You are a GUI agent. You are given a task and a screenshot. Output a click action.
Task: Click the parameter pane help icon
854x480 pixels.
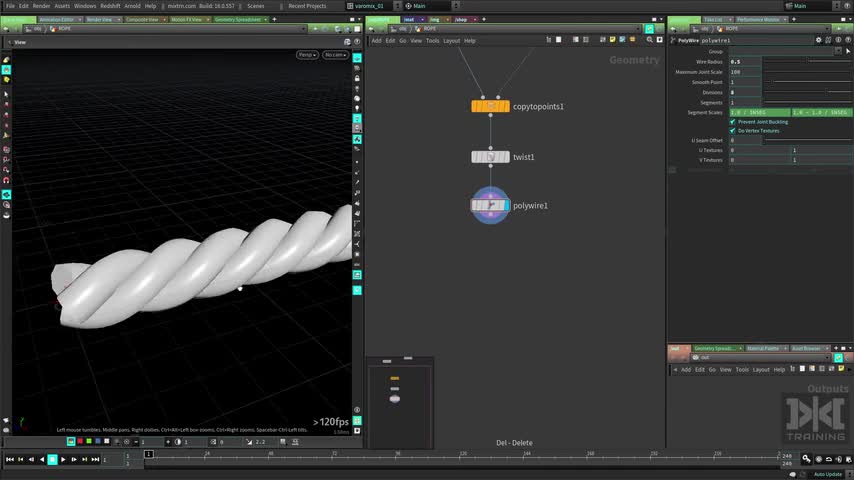click(848, 40)
